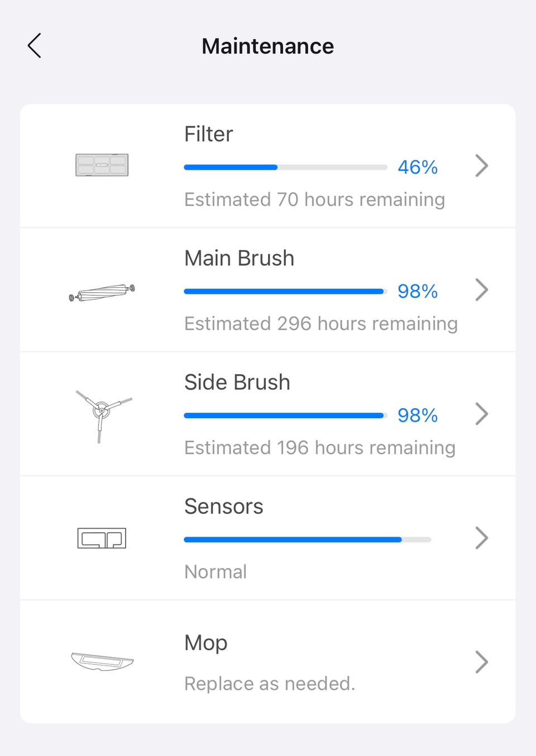The height and width of the screenshot is (756, 536).
Task: Tap the Filter component icon
Action: tap(102, 165)
